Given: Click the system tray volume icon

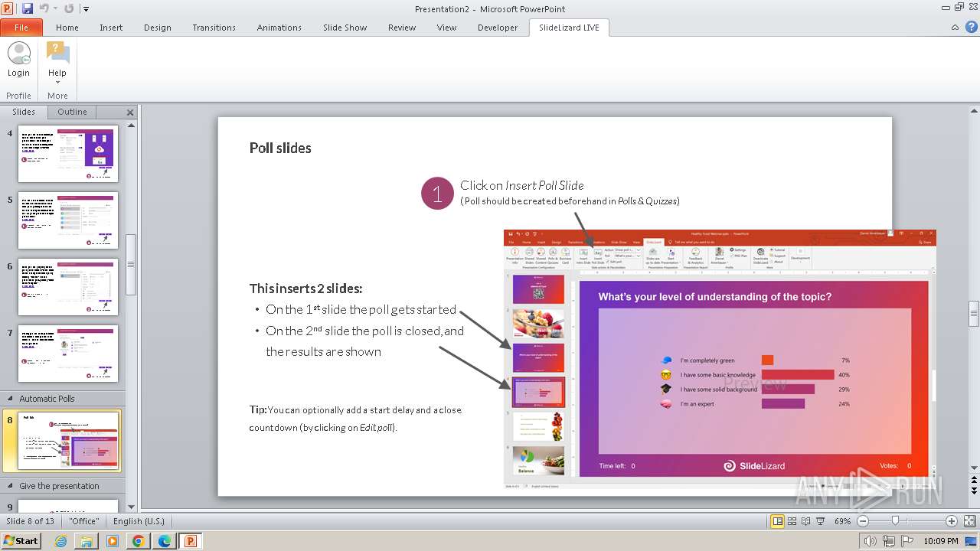Looking at the screenshot, I should click(871, 541).
